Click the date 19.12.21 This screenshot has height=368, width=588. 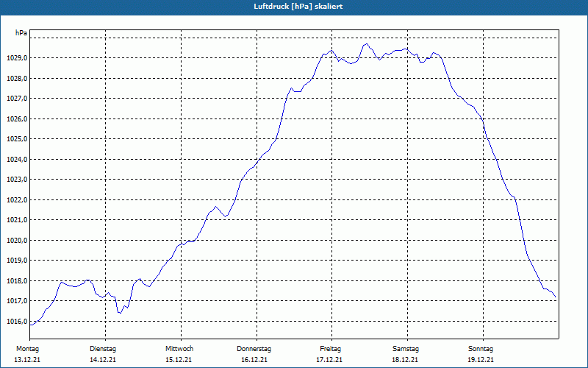pos(481,360)
